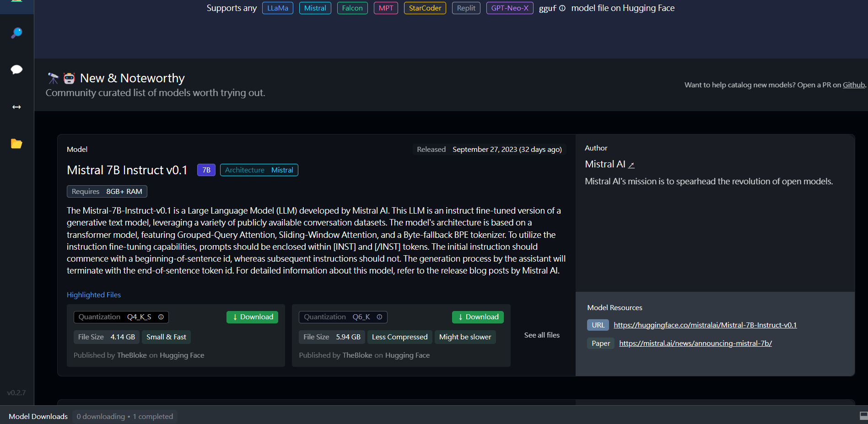
Task: Click the Small & Fast tag
Action: [x=166, y=337]
